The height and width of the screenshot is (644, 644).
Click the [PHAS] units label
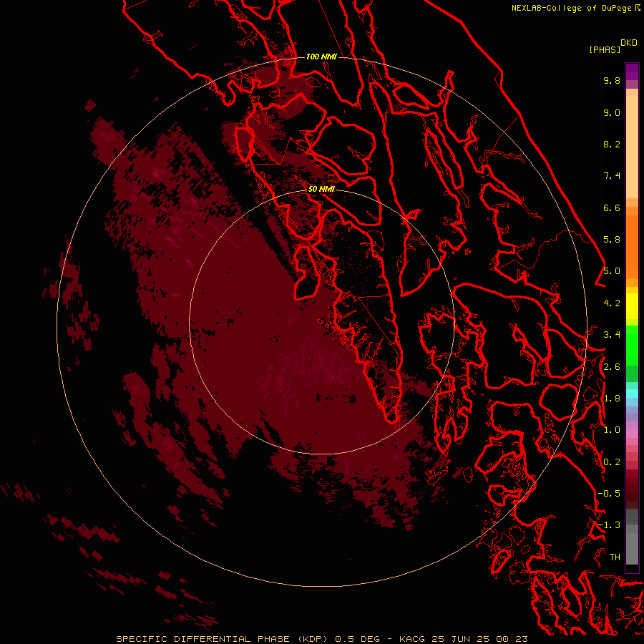605,49
